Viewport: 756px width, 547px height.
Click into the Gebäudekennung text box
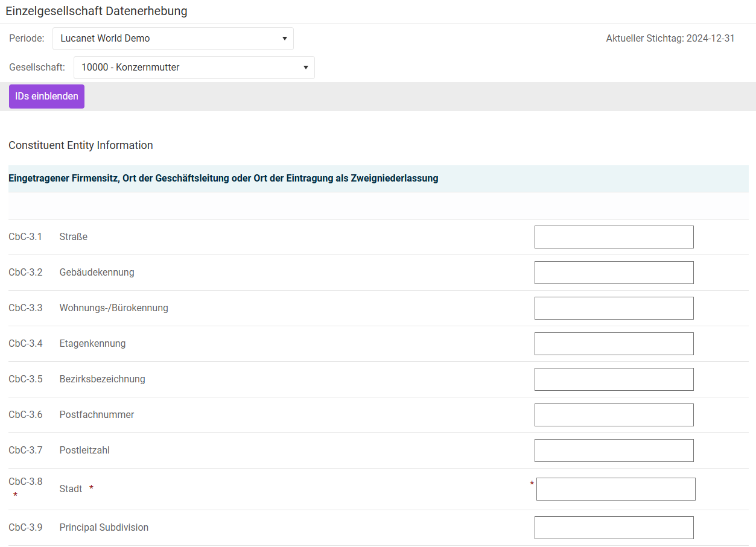tap(614, 273)
